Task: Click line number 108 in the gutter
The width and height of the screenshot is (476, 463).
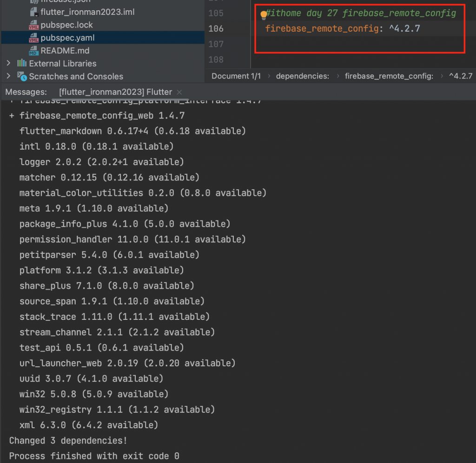Action: pos(216,60)
